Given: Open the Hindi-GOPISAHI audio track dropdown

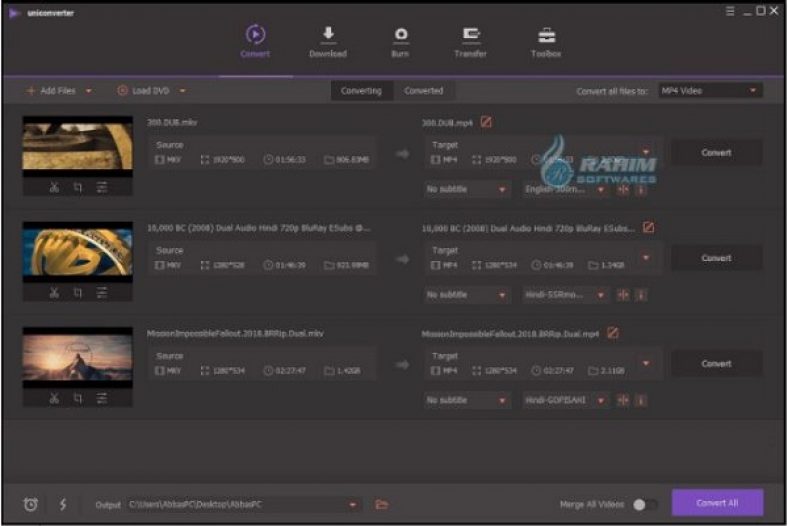Looking at the screenshot, I should (565, 400).
